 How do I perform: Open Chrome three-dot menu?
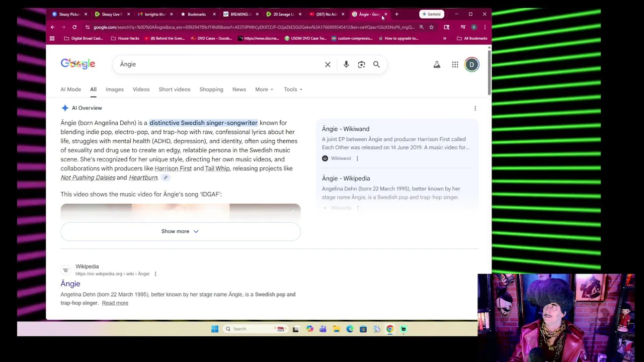[485, 27]
